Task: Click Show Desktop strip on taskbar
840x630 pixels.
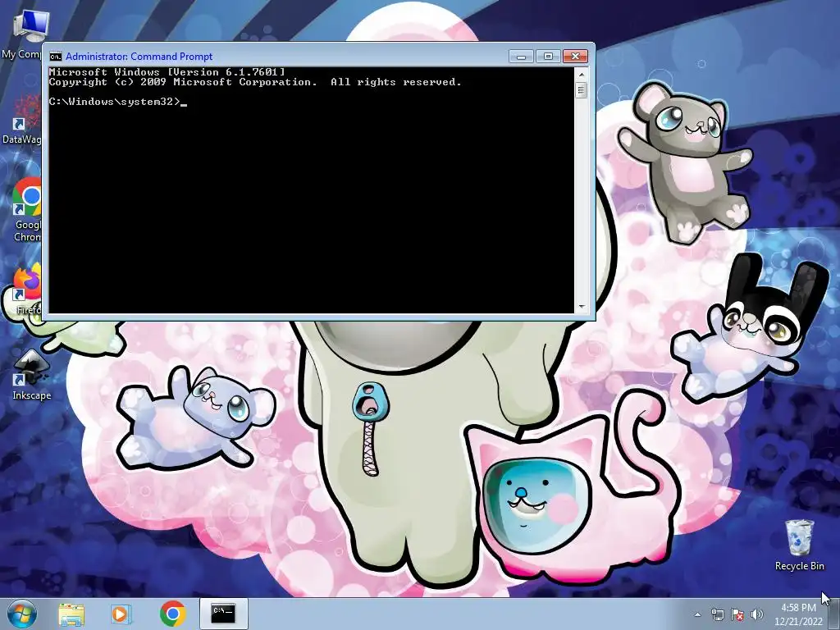Action: click(x=834, y=614)
